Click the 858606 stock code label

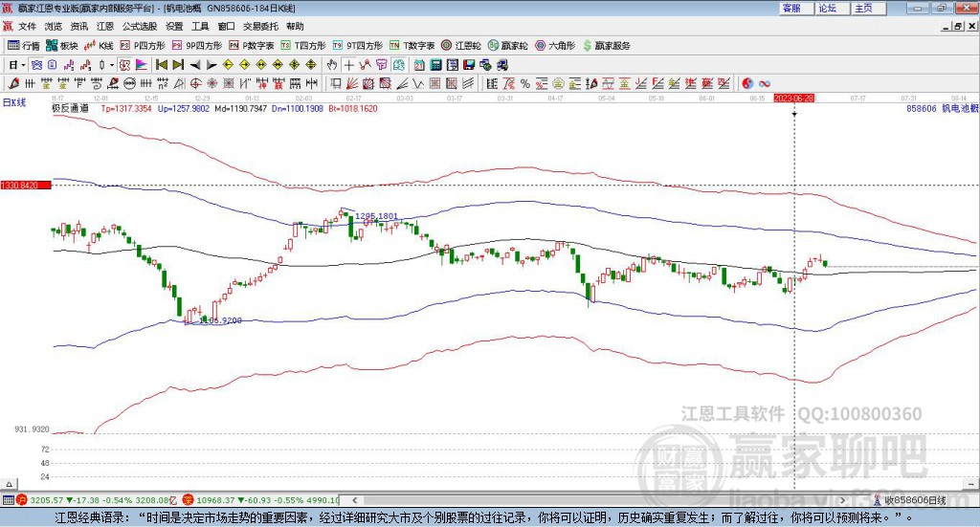[x=922, y=108]
